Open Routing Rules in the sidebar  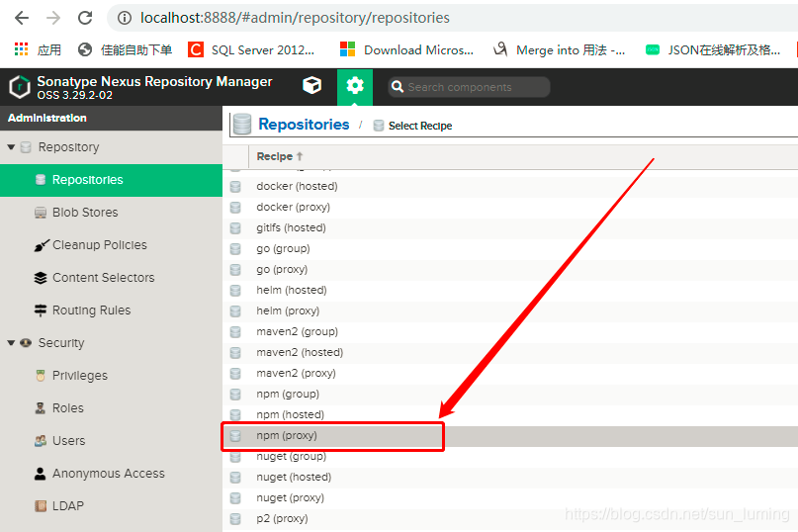(x=111, y=310)
